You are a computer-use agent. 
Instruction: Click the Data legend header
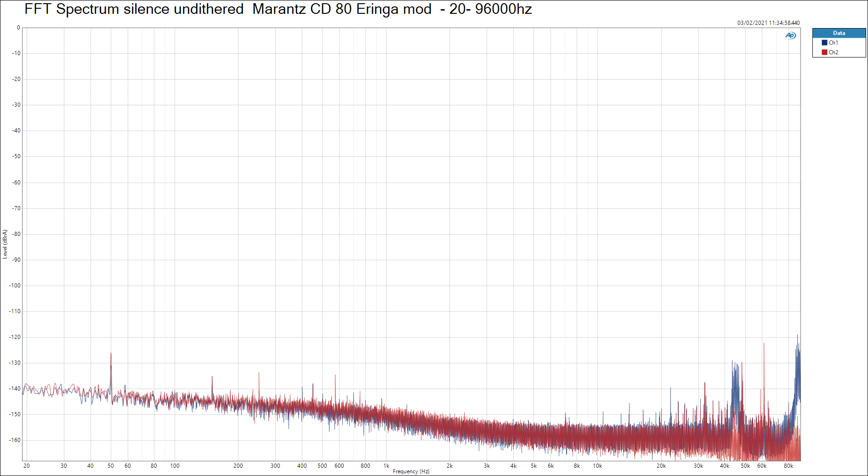pos(839,33)
